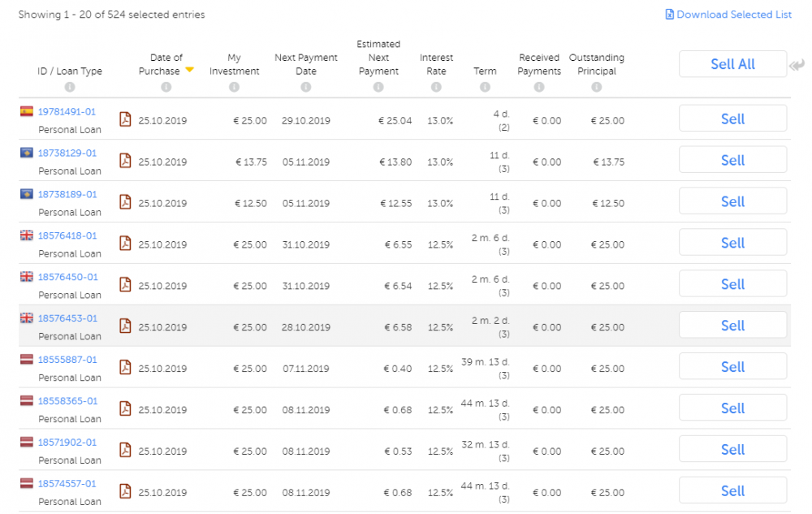
Task: Toggle the Date of Purchase sort arrow
Action: pos(189,70)
